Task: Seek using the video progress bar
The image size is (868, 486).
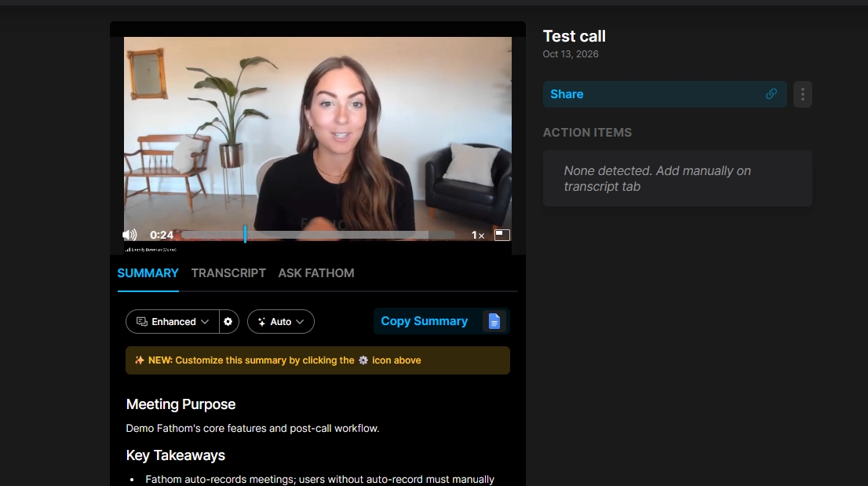Action: pos(319,236)
